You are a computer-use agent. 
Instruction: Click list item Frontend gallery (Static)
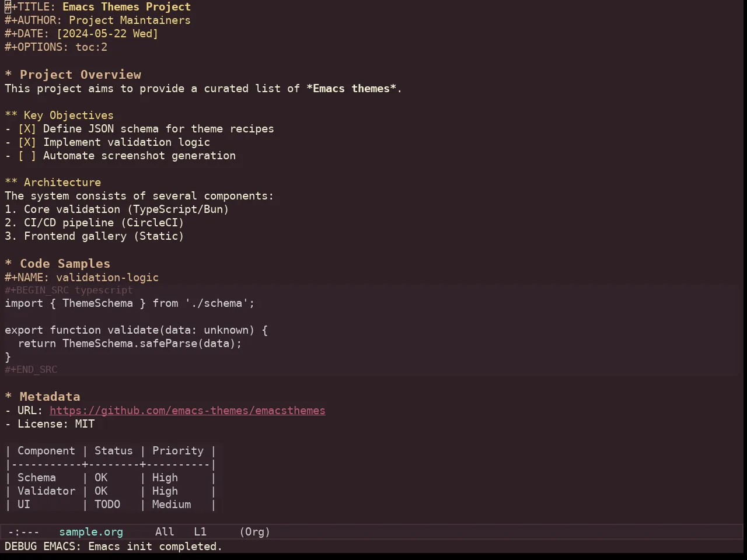(95, 236)
